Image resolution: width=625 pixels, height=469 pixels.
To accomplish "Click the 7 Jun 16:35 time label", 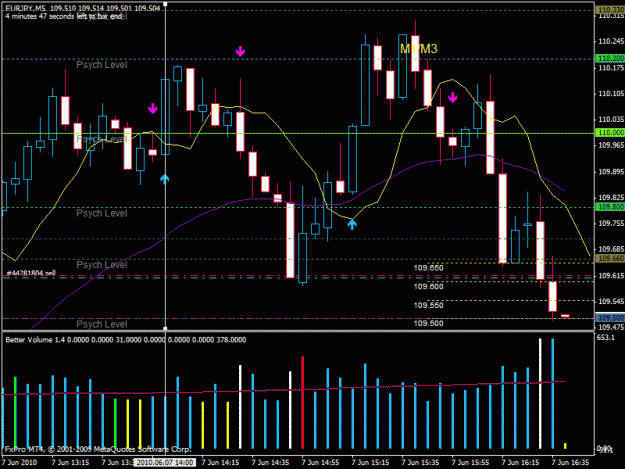I will [570, 463].
